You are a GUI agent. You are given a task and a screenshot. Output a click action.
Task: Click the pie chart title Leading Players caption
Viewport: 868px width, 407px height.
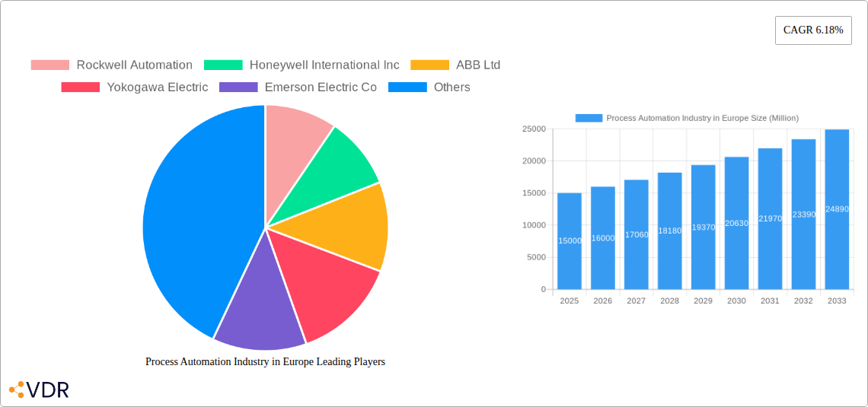[265, 361]
